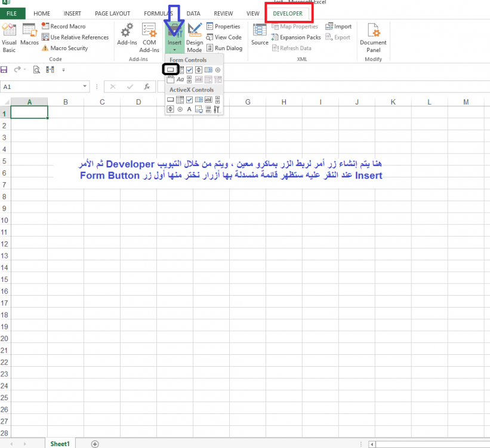Open the Redo history dropdown arrow
Image resolution: width=490 pixels, height=448 pixels.
click(24, 69)
